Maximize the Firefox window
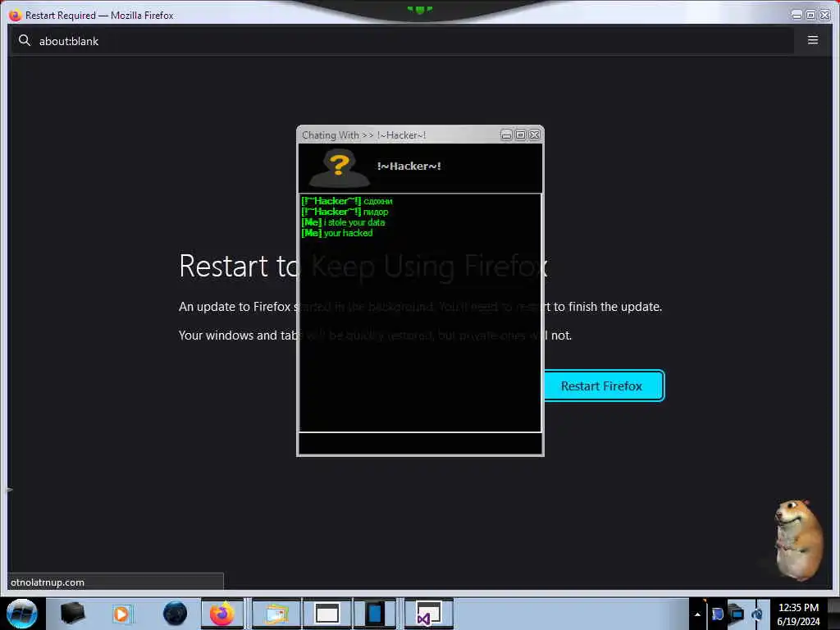Viewport: 840px width, 630px height. [x=810, y=15]
